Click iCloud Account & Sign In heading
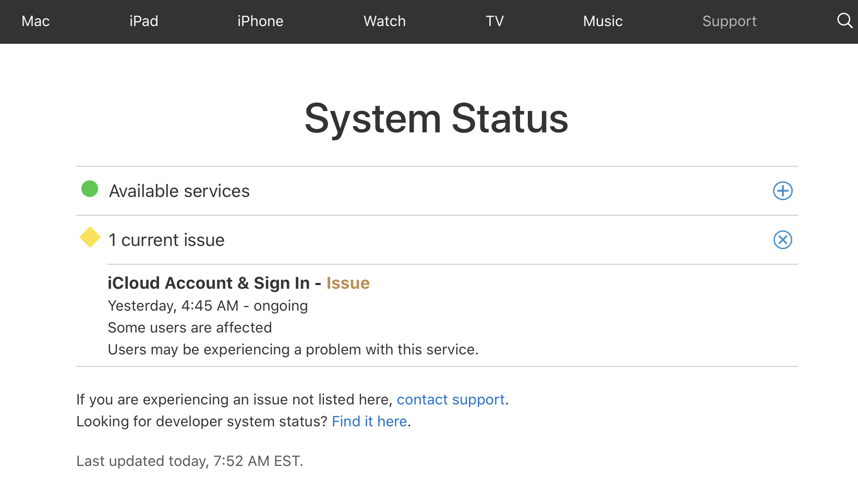 (x=209, y=282)
